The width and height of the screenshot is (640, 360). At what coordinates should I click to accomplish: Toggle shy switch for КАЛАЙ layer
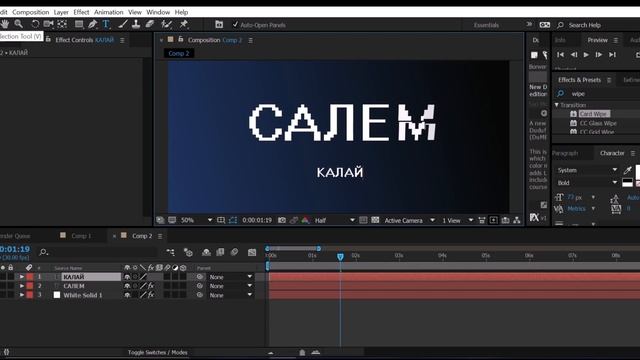click(127, 277)
